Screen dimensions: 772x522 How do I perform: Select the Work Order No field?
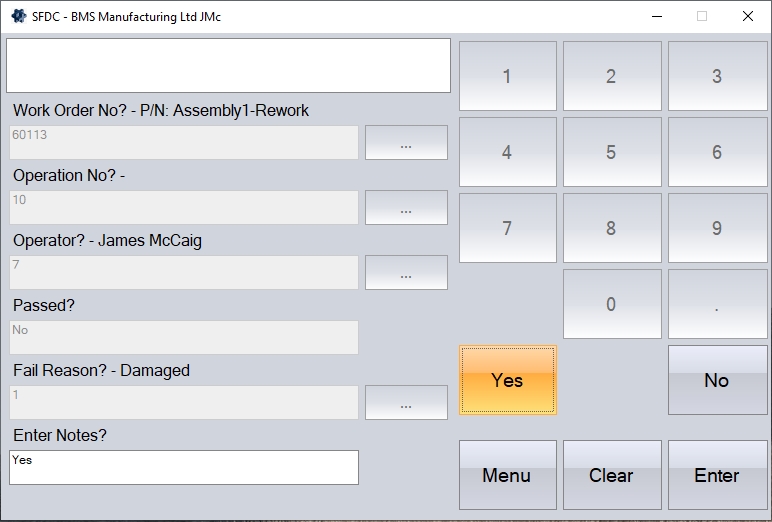[x=184, y=143]
